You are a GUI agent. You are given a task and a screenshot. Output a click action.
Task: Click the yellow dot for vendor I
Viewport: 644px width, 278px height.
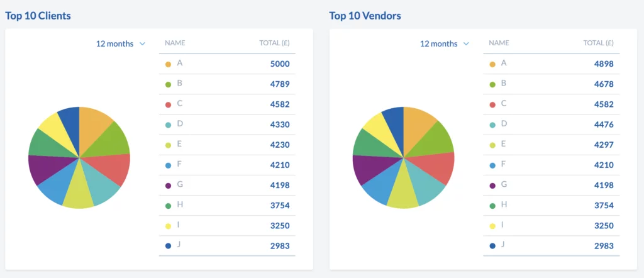[492, 226]
